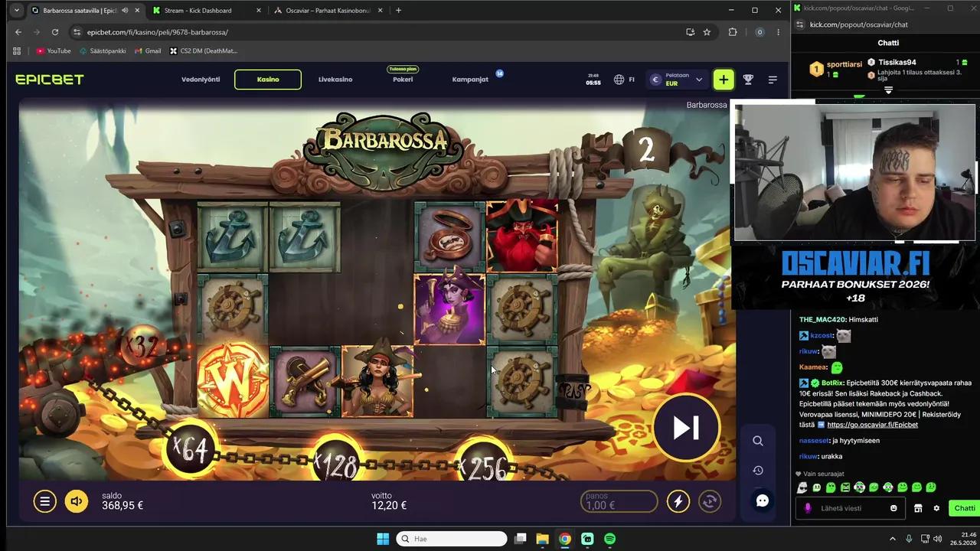Select the Kasino tab
This screenshot has width=980, height=551.
tap(268, 80)
